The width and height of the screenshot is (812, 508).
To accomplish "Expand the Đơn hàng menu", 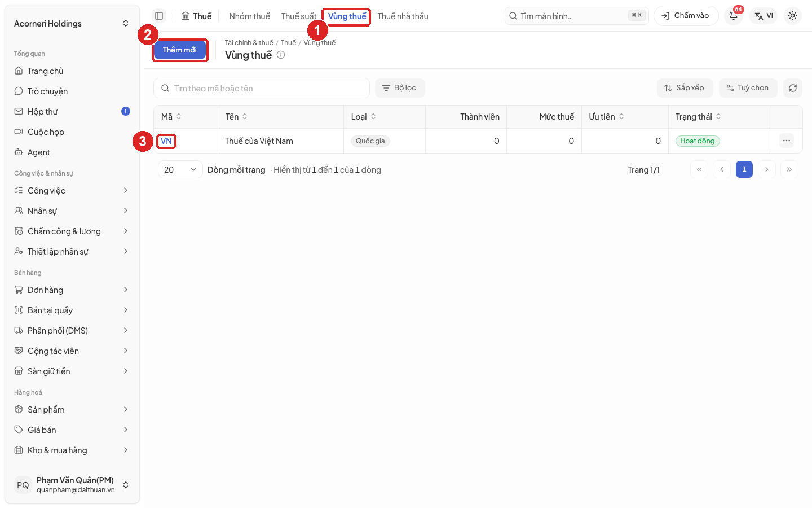I will click(72, 290).
